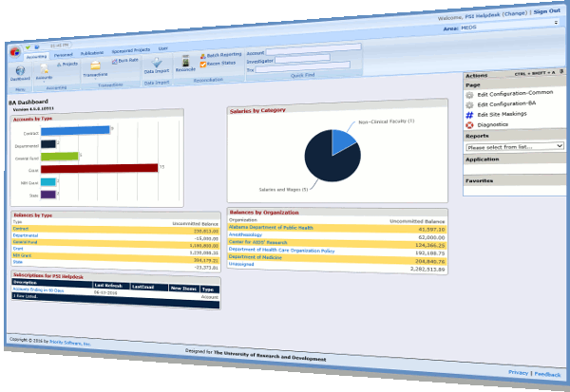Click the Edit Configuration-BA gear icon
This screenshot has width=570, height=392.
469,105
